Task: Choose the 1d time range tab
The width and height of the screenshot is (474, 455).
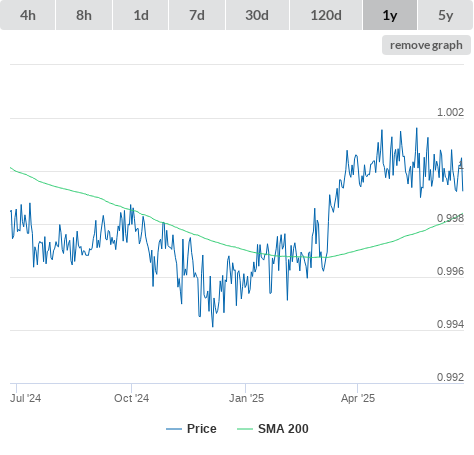Action: [141, 15]
